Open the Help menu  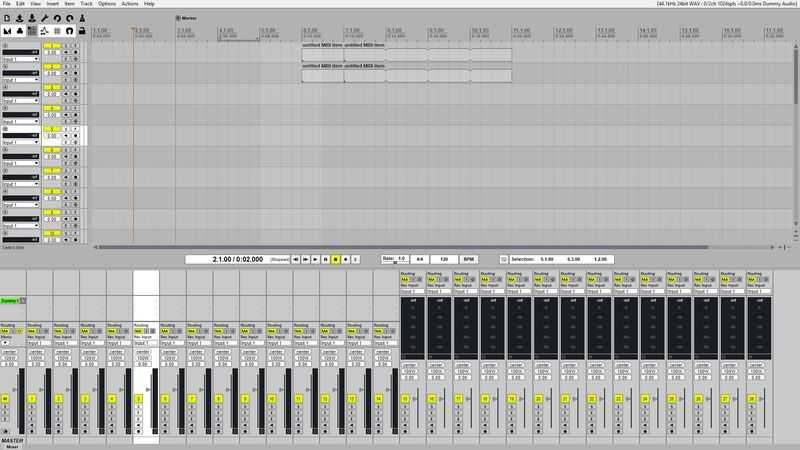(149, 4)
